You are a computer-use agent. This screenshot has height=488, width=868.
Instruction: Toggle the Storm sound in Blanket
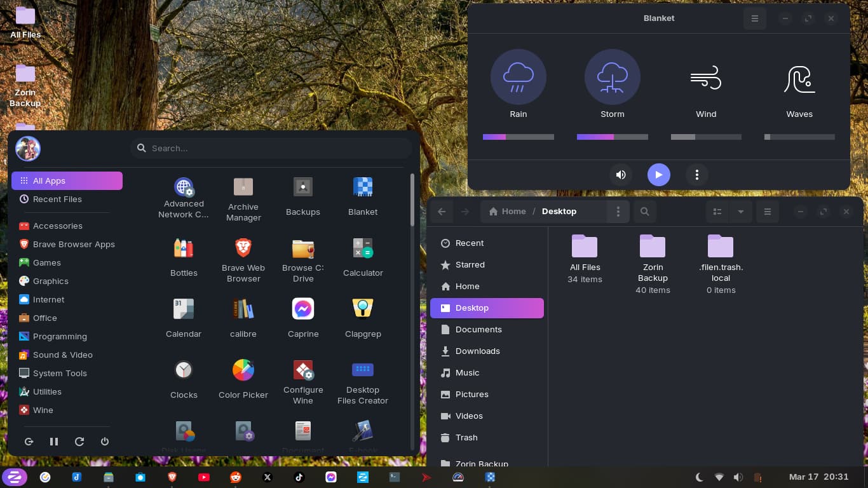(x=612, y=77)
